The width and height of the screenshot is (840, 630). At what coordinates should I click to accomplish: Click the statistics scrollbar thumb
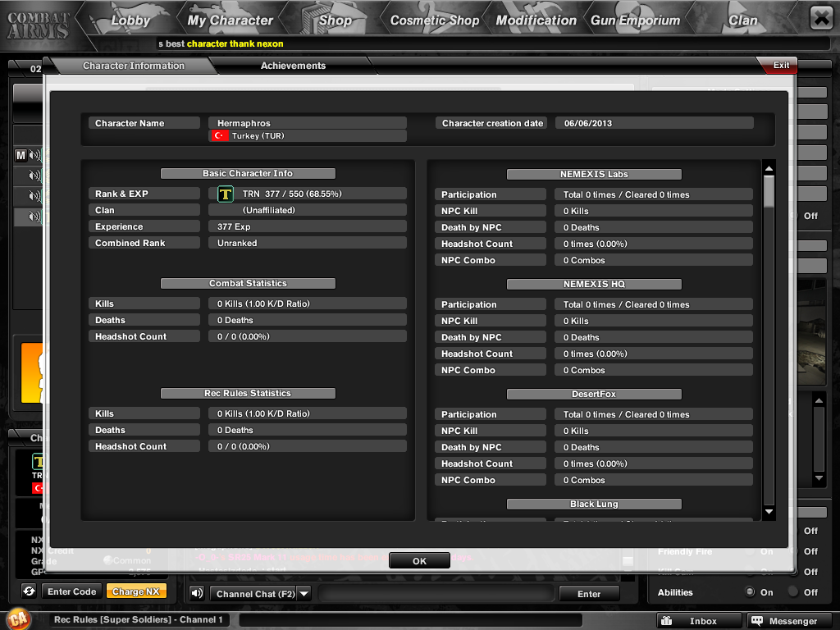769,190
